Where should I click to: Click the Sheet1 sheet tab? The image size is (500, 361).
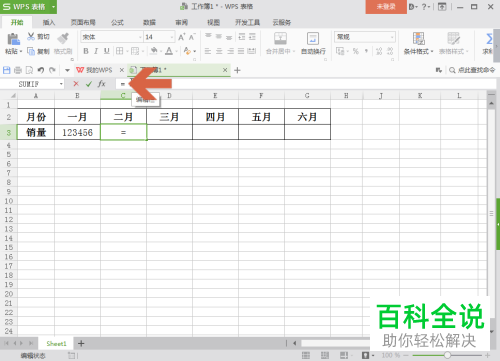[56, 343]
